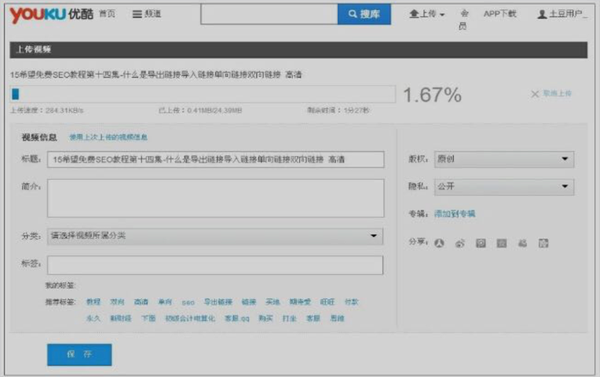This screenshot has width=600, height=377.
Task: Click the 标签 tags input field
Action: point(215,265)
